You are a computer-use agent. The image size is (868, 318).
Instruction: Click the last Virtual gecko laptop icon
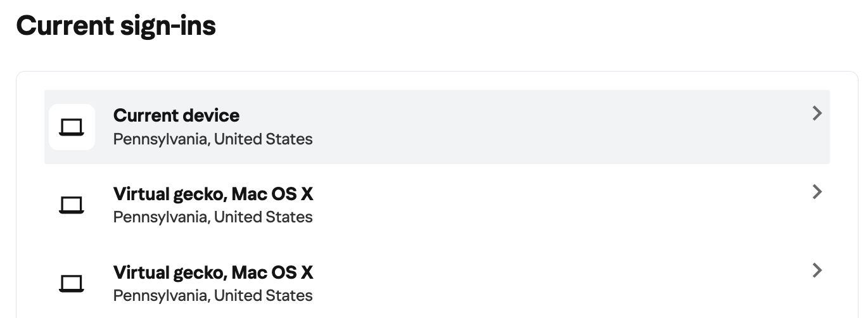click(x=72, y=283)
